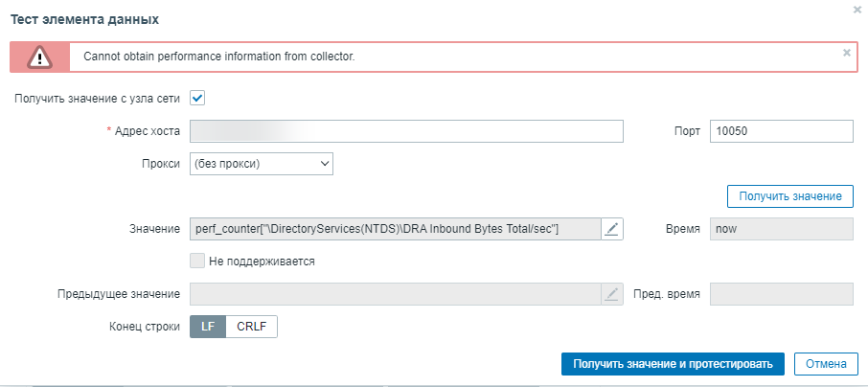Screen dimensions: 868x387
Task: Close the item test dialog
Action: [857, 9]
